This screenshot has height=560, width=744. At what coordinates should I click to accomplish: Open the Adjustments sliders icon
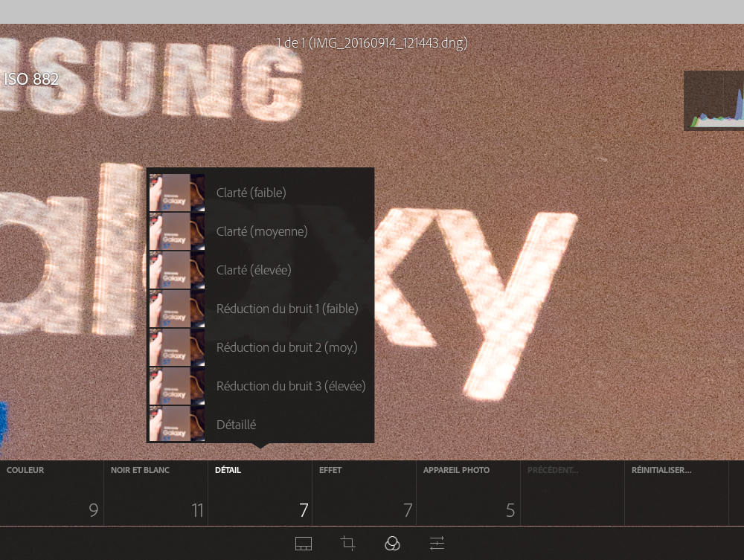coord(437,544)
